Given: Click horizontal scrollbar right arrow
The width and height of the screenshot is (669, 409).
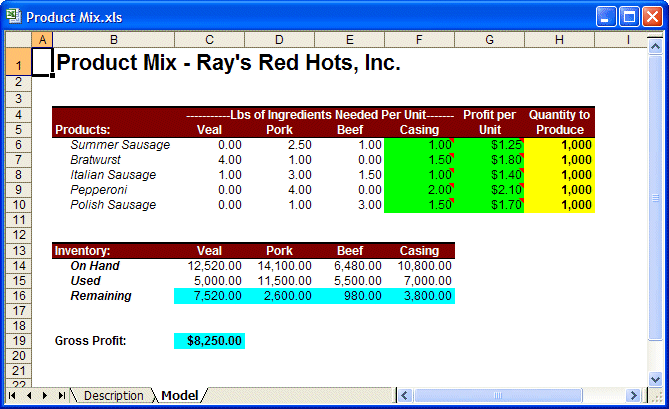Looking at the screenshot, I should point(634,395).
